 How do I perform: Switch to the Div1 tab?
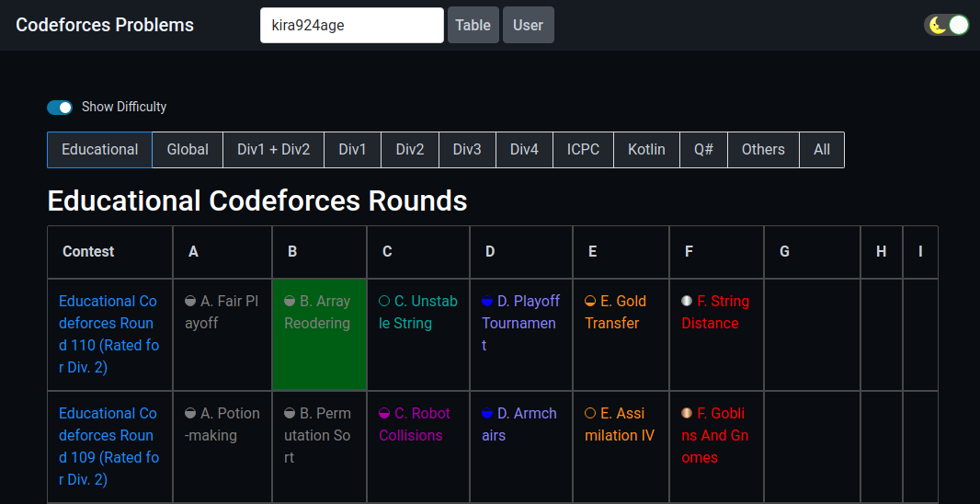(x=352, y=150)
